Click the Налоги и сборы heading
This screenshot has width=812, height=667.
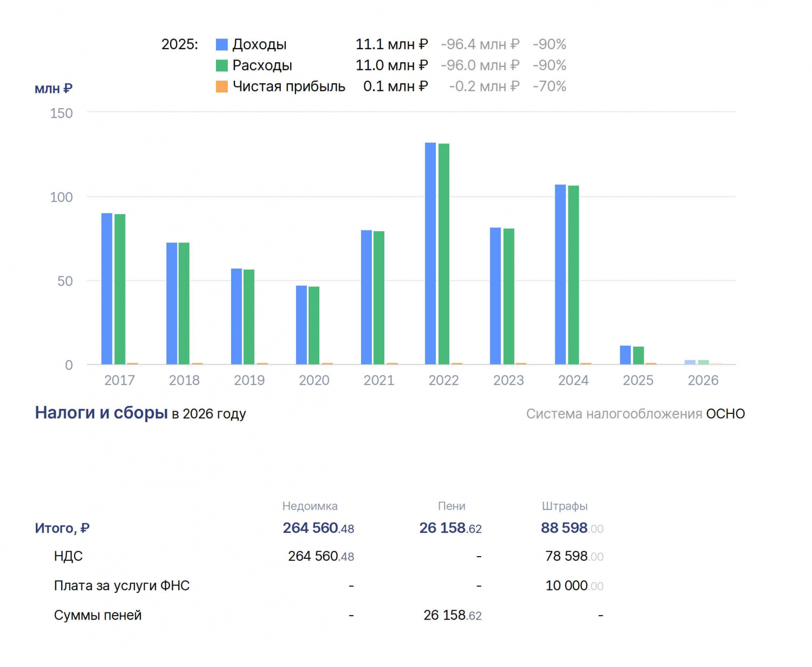tap(101, 413)
